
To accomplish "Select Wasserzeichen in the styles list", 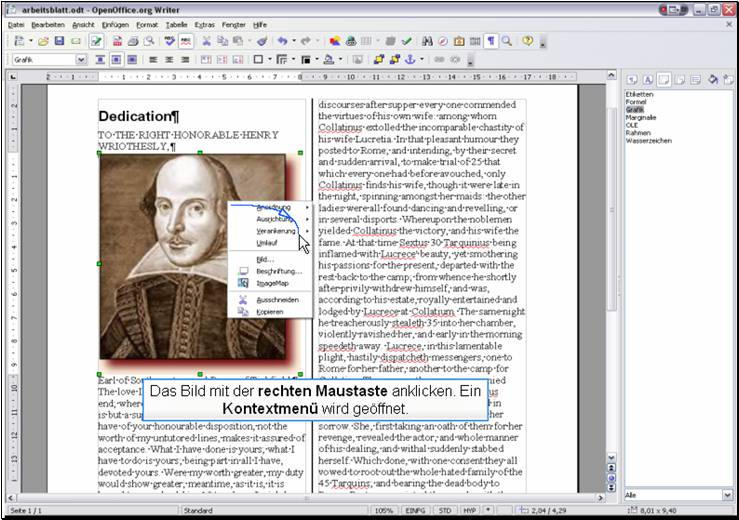I will (648, 140).
